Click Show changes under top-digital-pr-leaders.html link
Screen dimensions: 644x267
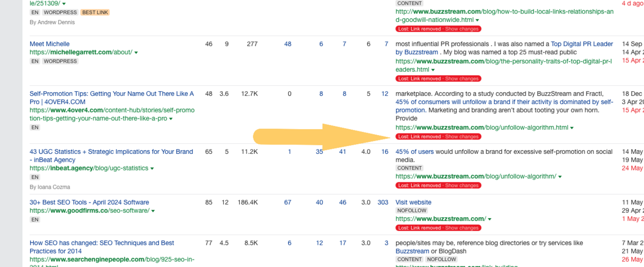[462, 79]
